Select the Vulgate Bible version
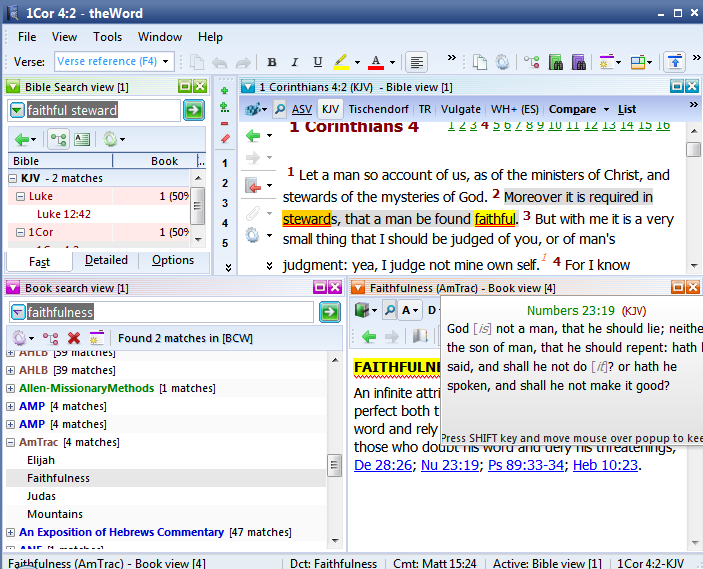Image resolution: width=703 pixels, height=569 pixels. click(x=460, y=109)
